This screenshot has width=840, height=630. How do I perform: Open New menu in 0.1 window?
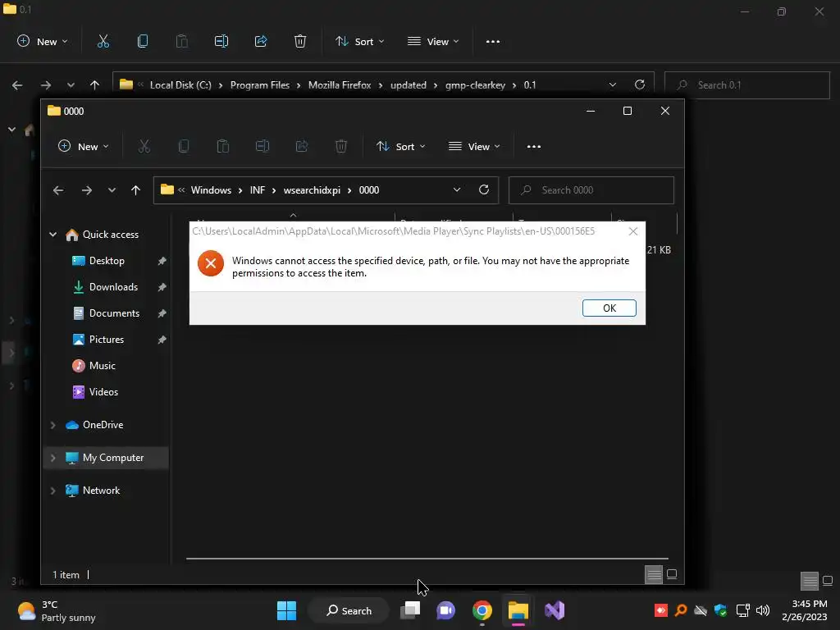(x=43, y=42)
